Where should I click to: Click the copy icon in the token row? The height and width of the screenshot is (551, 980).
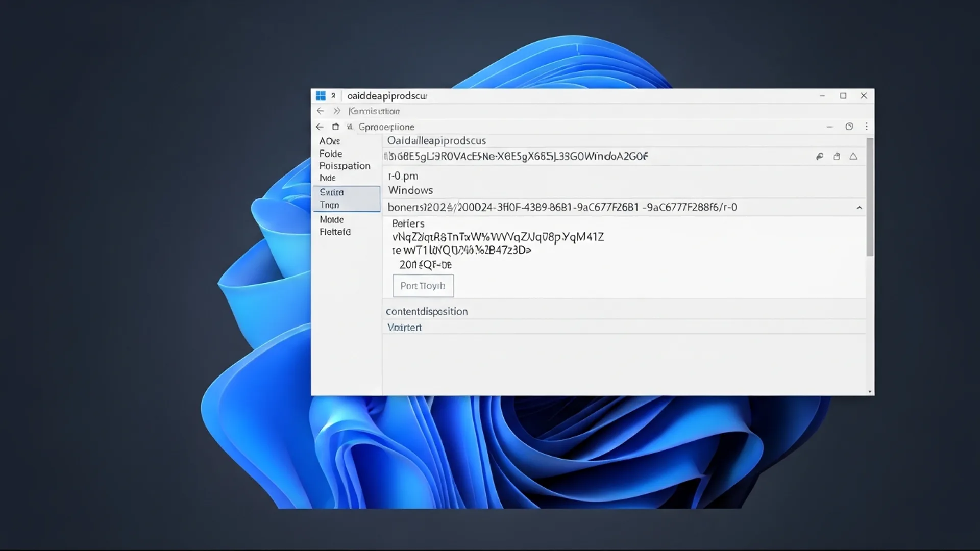(x=837, y=157)
